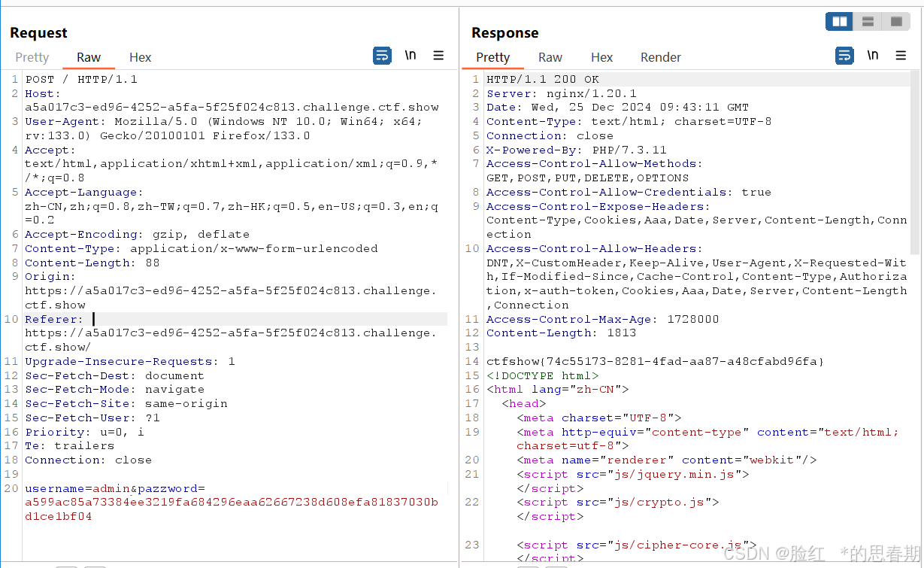Click the Priority: u=0, i header
Viewport: 924px width, 568px height.
[85, 432]
